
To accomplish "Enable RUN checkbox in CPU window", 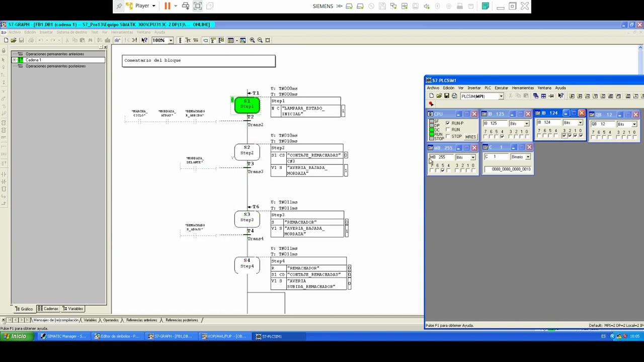I will pyautogui.click(x=448, y=130).
